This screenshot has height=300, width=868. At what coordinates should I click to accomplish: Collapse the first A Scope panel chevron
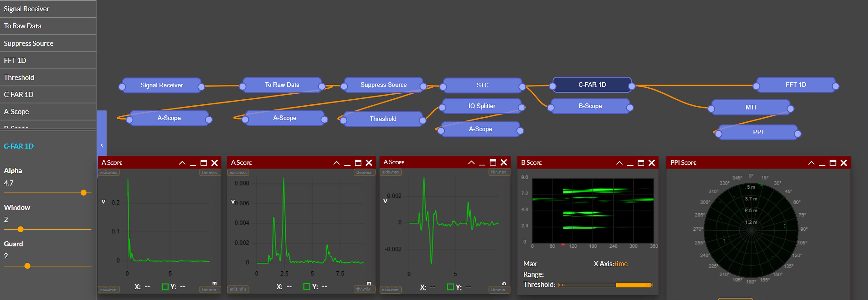pos(182,163)
